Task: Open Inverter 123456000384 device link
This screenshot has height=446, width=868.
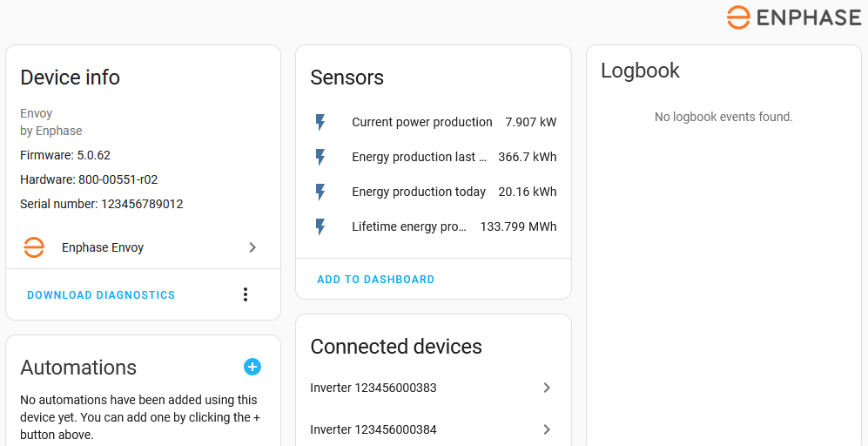Action: (373, 429)
